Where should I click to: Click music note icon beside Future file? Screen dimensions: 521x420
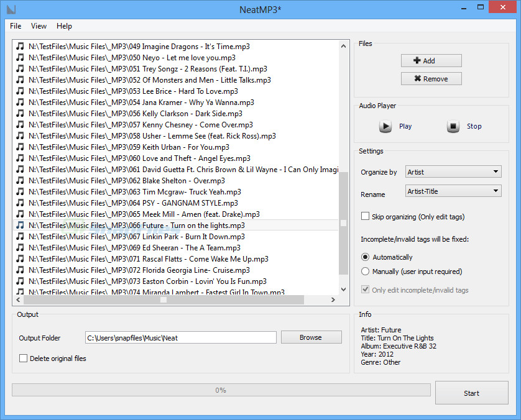pyautogui.click(x=21, y=225)
